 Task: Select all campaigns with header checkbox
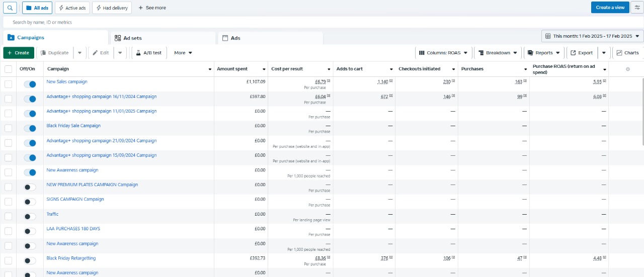coord(8,69)
